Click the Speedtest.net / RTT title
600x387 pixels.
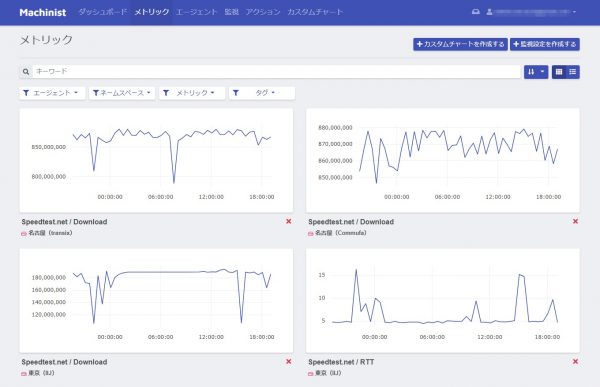(x=341, y=362)
